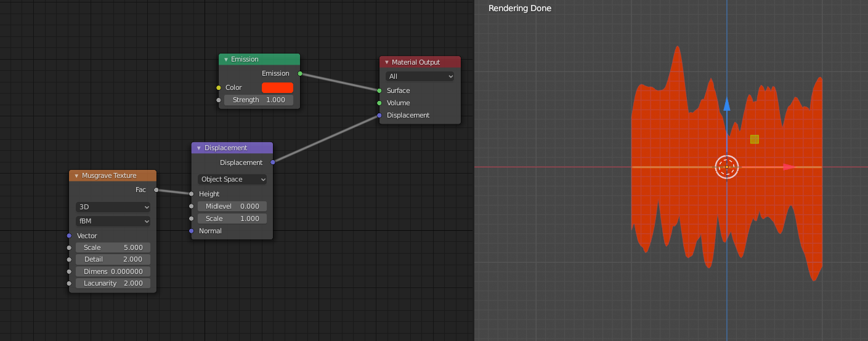The image size is (868, 341).
Task: Click the Displacement Scale value field
Action: [232, 219]
